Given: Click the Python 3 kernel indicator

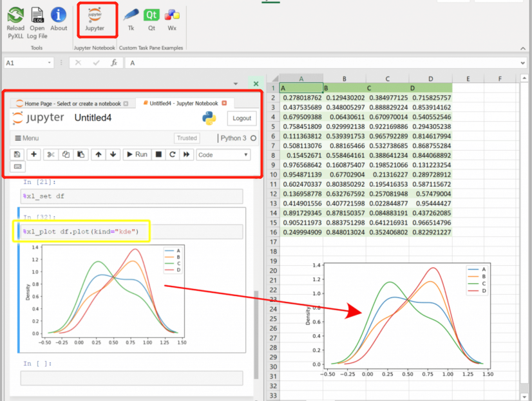Looking at the screenshot, I should click(x=238, y=138).
